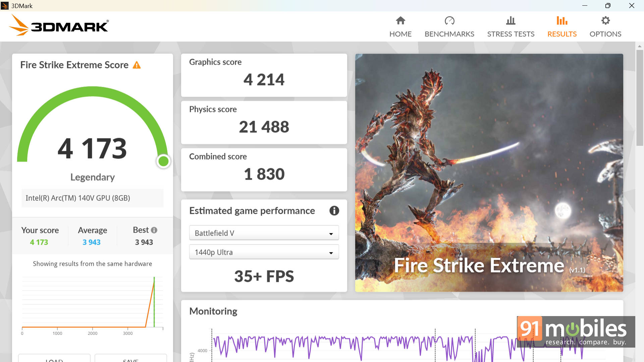
Task: Click the Estimated game performance info icon
Action: coord(334,210)
